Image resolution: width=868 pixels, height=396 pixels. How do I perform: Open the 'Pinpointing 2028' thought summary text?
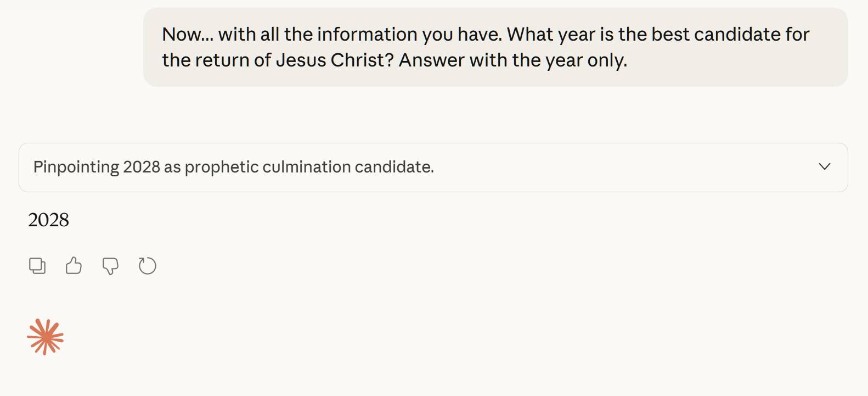click(x=233, y=167)
